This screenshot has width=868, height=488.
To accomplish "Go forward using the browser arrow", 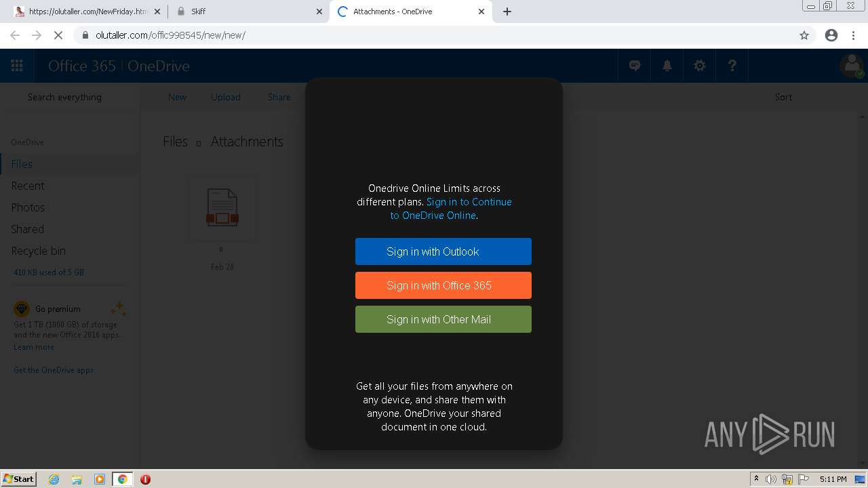I will tap(37, 35).
